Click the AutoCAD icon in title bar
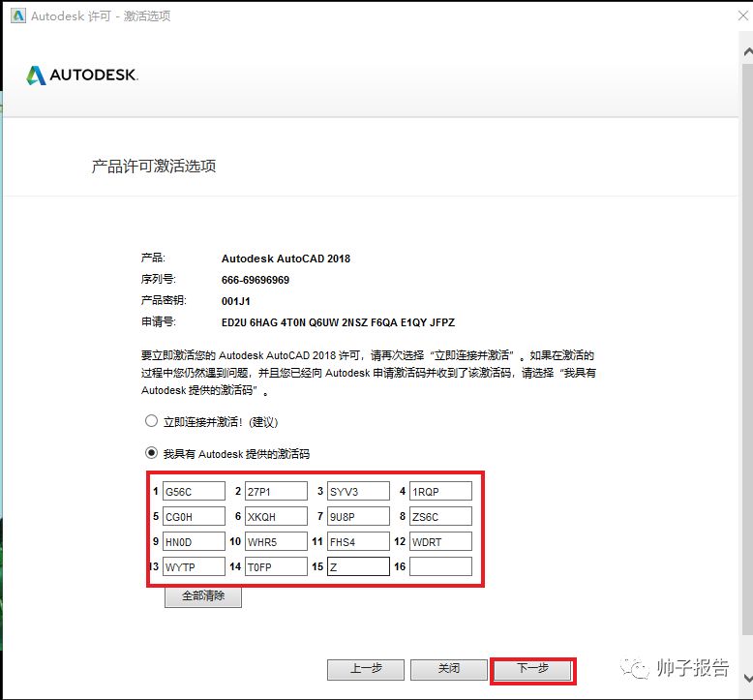This screenshot has height=700, width=753. coord(18,15)
